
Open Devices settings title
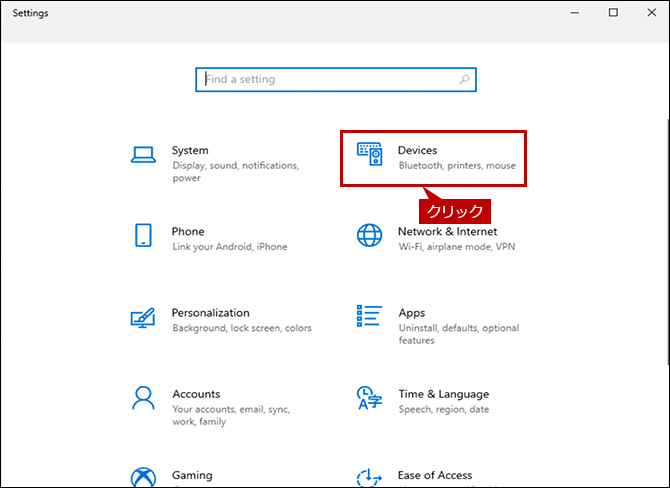(x=417, y=150)
